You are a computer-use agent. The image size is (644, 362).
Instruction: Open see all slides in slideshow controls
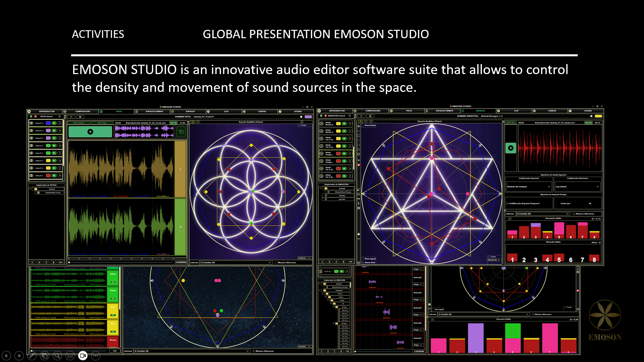45,355
